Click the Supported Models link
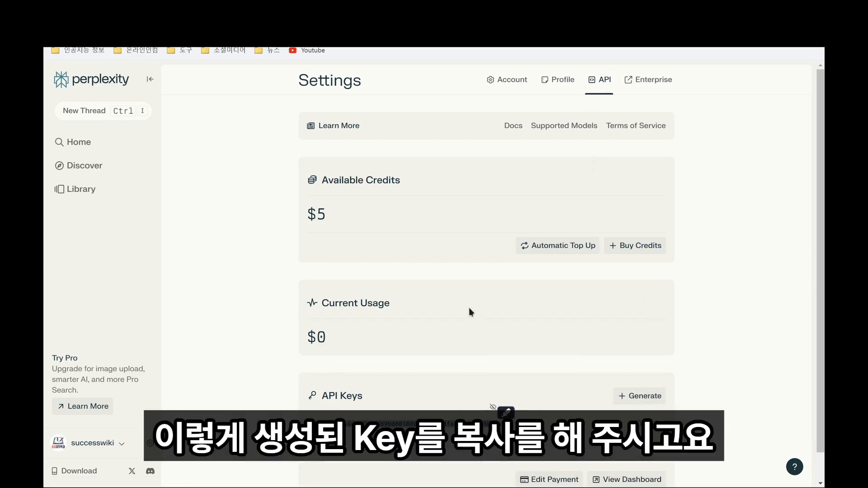 [x=564, y=125]
